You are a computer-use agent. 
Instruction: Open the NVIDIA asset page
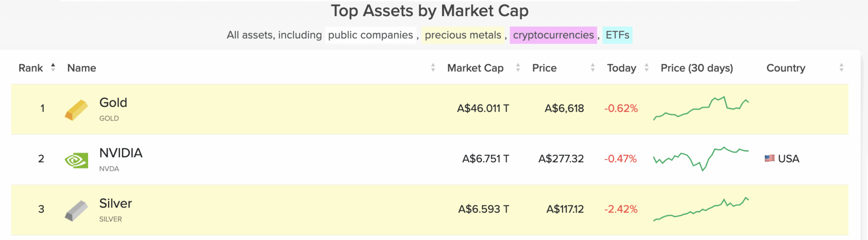[x=121, y=153]
